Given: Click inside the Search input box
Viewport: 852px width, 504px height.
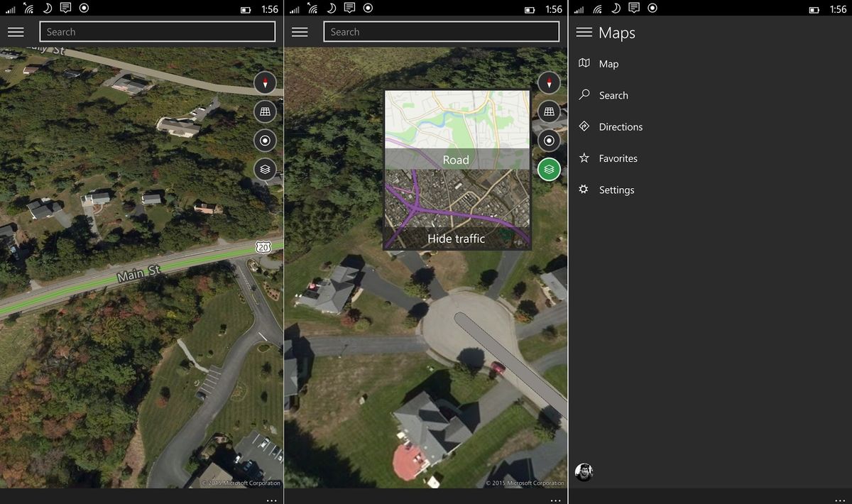Looking at the screenshot, I should (158, 31).
